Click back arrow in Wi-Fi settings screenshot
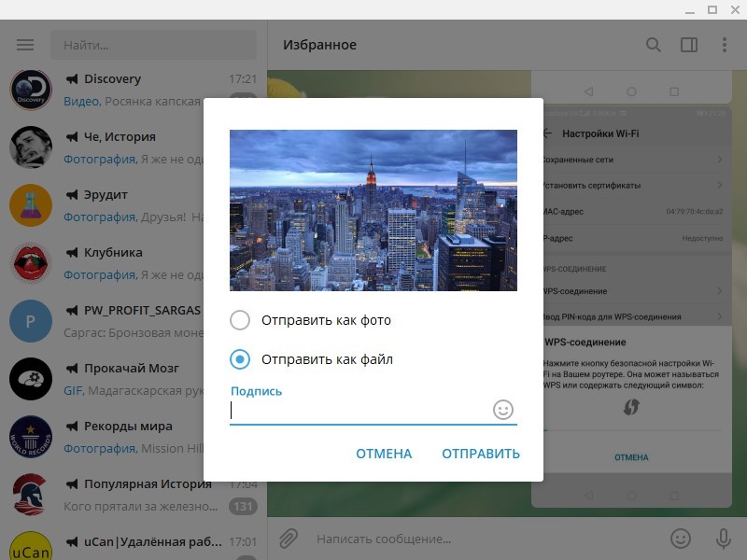 point(547,133)
